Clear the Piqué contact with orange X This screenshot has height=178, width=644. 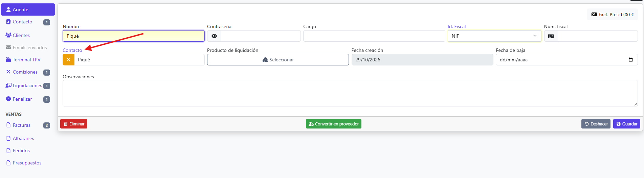tap(68, 60)
